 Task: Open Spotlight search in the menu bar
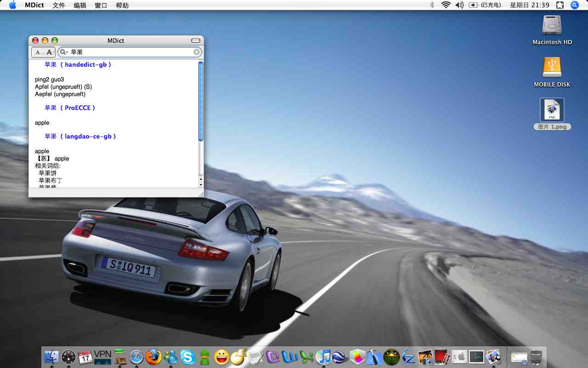[x=574, y=5]
